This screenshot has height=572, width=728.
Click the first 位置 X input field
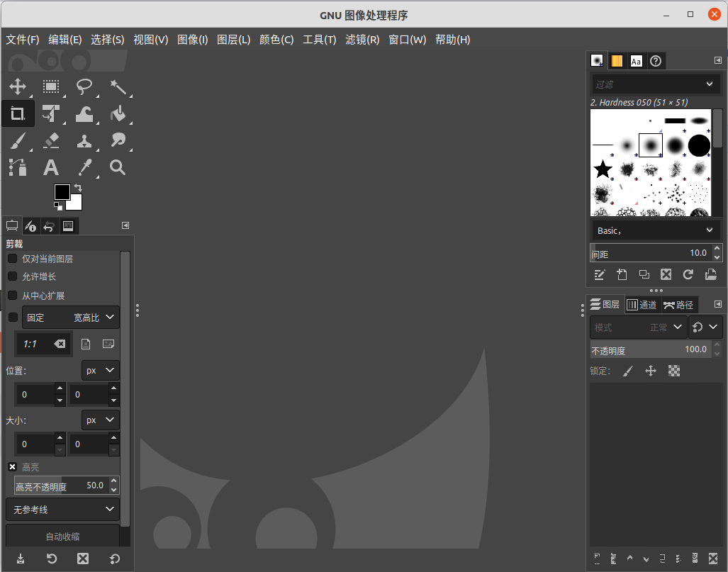[x=35, y=395]
